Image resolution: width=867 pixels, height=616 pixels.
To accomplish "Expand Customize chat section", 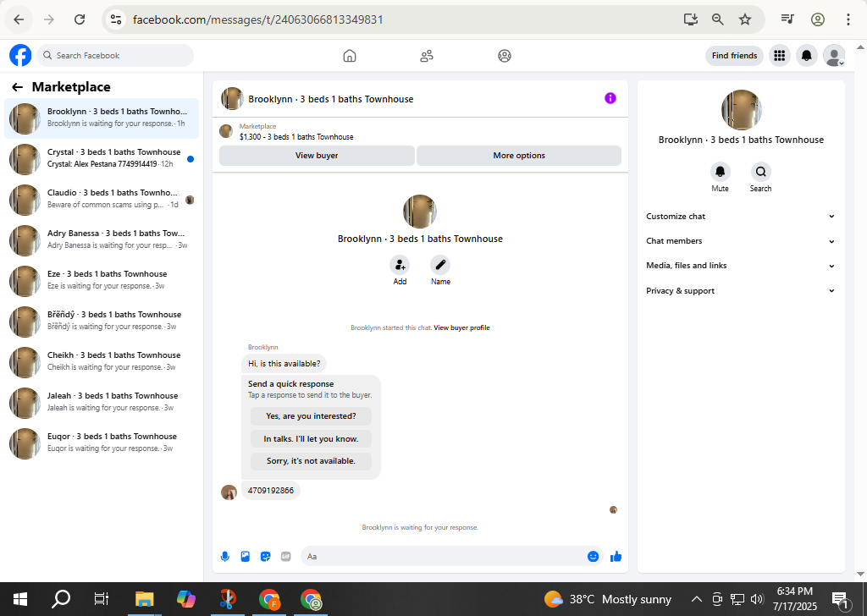I will [740, 217].
